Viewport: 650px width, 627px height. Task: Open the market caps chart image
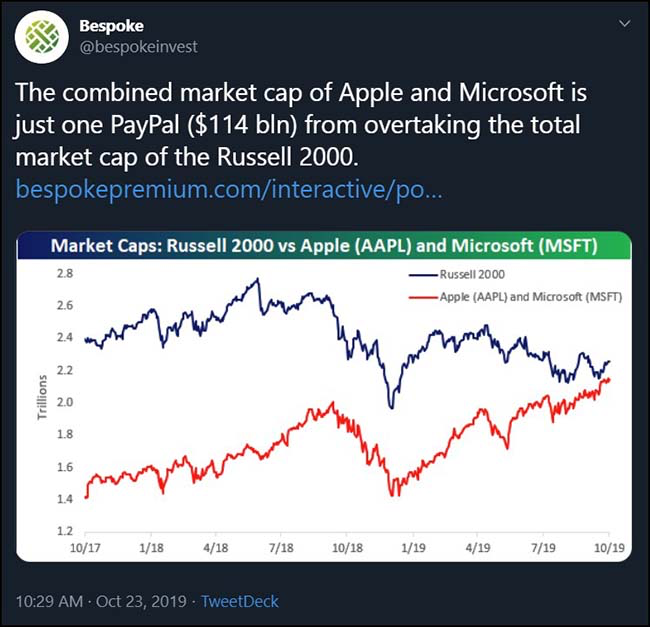coord(324,397)
